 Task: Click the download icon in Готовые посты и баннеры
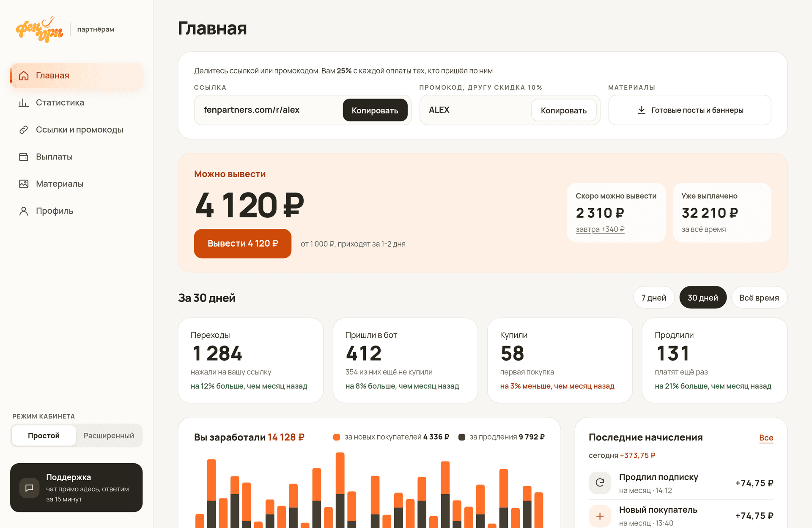[x=642, y=110]
